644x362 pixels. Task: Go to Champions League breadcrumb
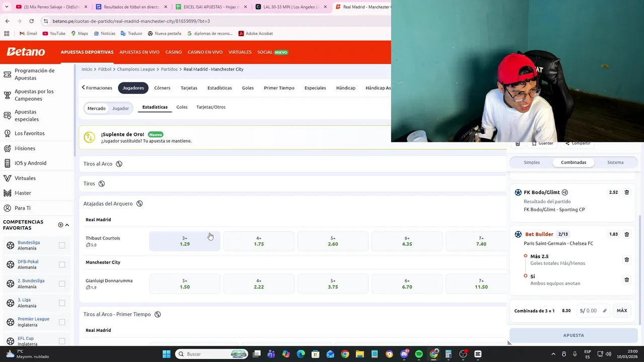click(x=136, y=69)
